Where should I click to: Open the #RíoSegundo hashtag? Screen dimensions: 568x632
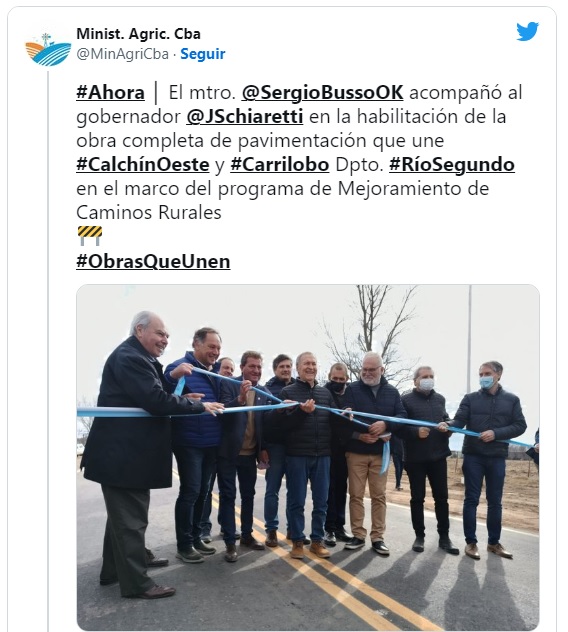[x=452, y=165]
